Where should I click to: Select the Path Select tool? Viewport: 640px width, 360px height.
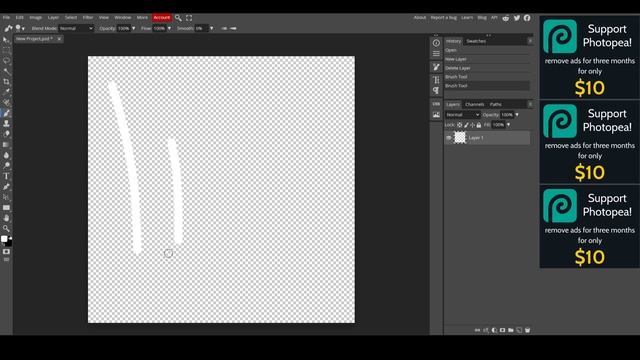tap(6, 197)
